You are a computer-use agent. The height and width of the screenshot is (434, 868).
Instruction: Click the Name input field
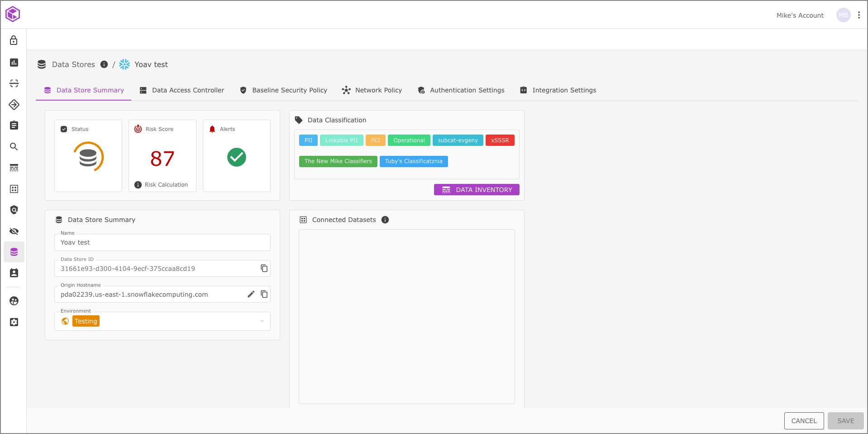click(x=162, y=242)
